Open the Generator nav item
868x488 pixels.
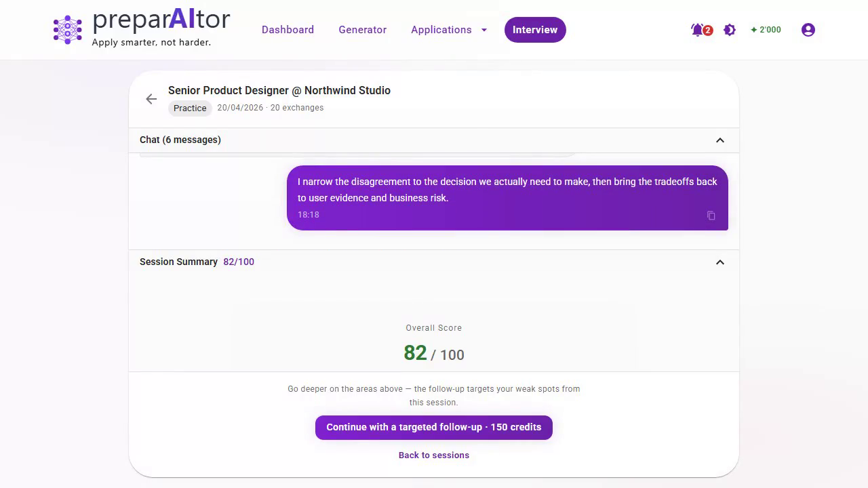click(x=362, y=30)
